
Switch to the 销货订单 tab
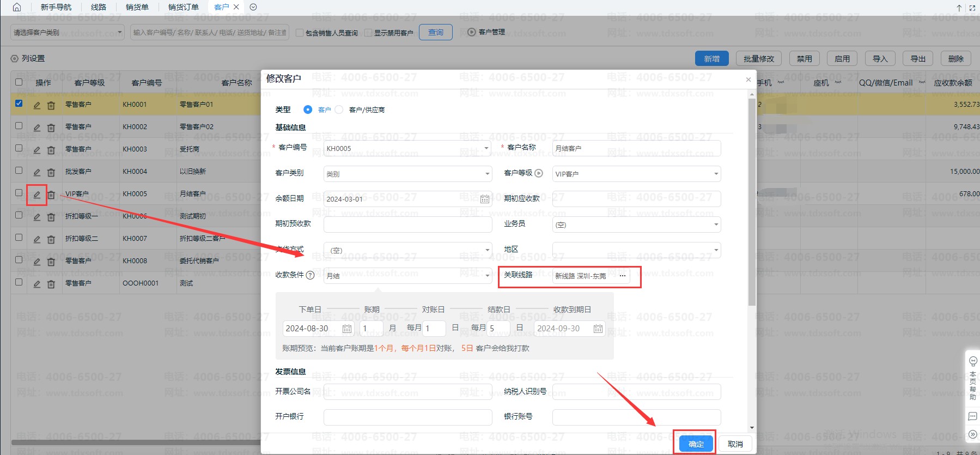(183, 7)
